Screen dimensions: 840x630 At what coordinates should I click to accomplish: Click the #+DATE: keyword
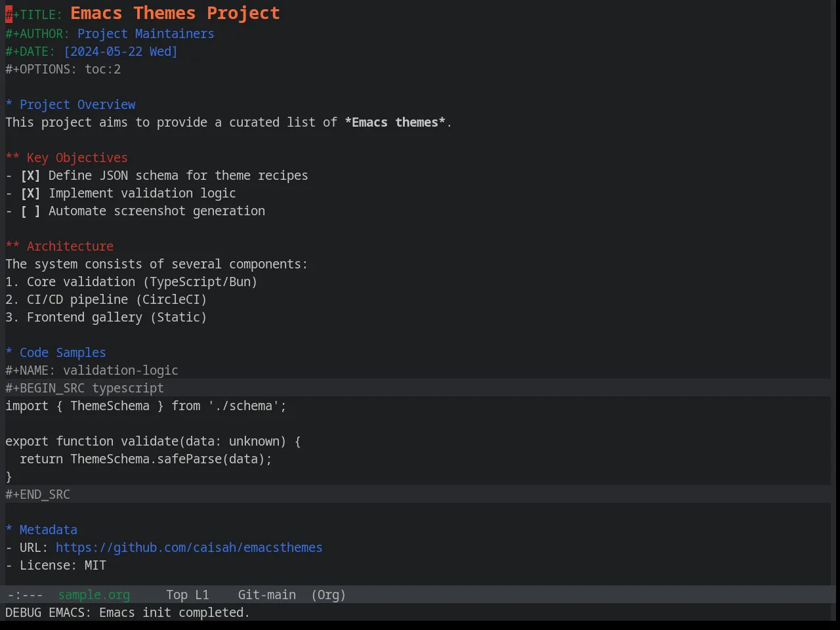tap(31, 52)
